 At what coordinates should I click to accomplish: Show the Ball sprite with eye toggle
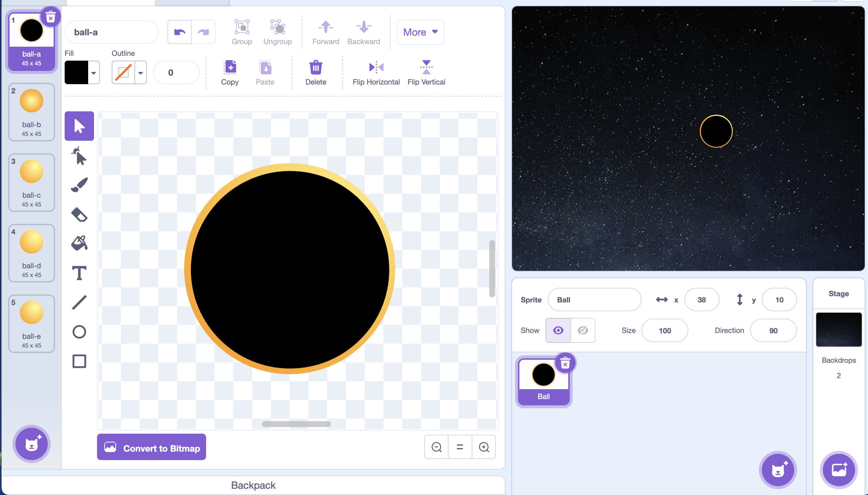[558, 330]
